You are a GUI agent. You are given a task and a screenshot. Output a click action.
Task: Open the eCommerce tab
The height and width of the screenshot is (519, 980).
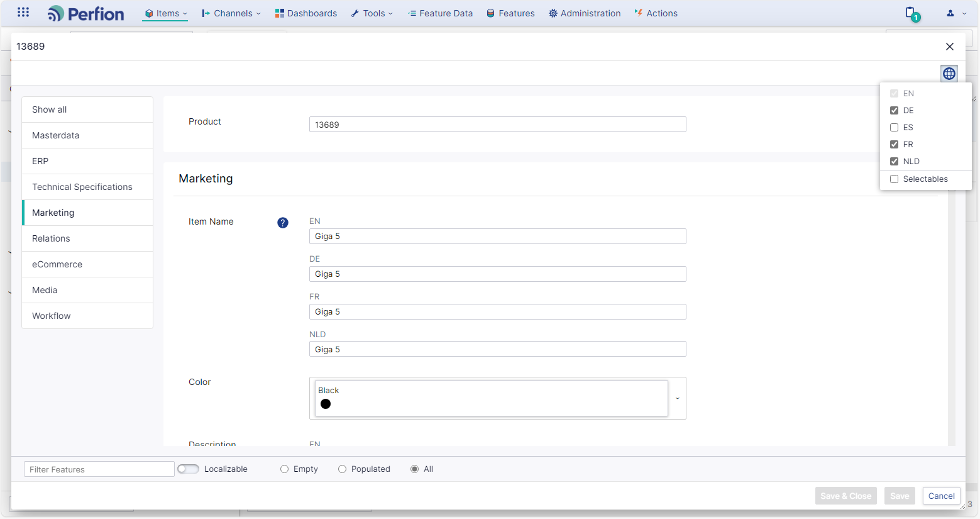(87, 264)
